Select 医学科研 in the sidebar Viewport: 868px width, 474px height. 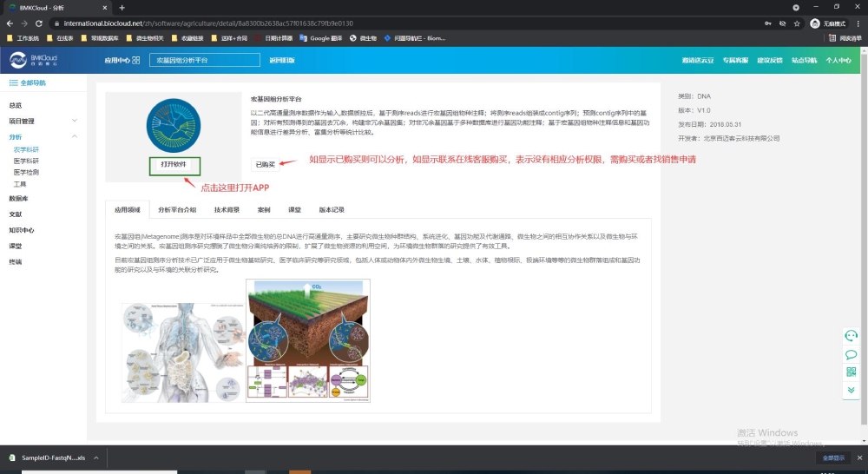pos(26,161)
